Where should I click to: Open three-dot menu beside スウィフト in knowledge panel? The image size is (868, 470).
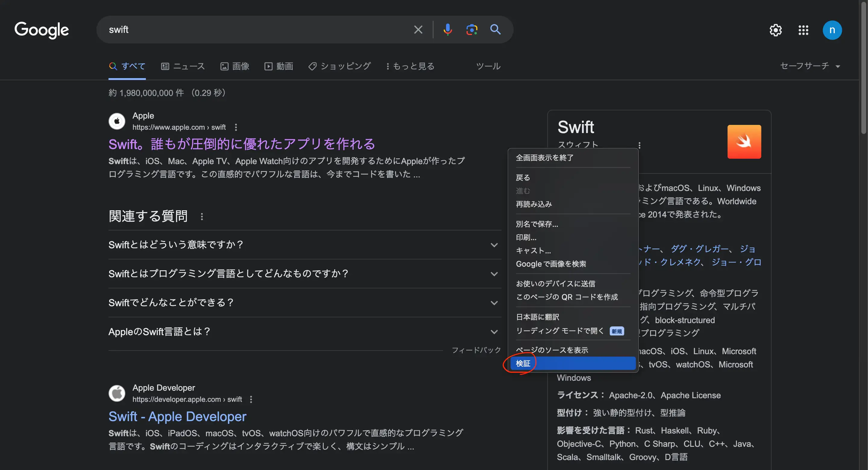point(639,145)
